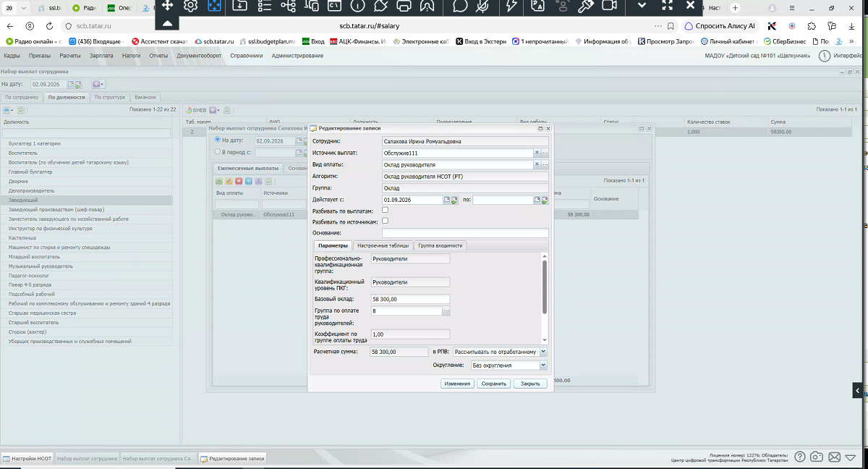Open lookup for Группа по оплате труда руководителей
This screenshot has width=868, height=469.
446,311
